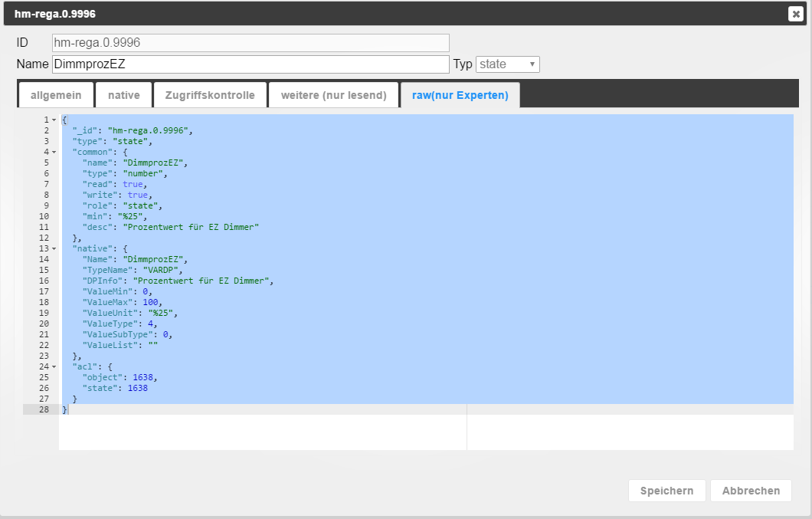
Task: Fold the "native" section in the editor
Action: pyautogui.click(x=54, y=249)
